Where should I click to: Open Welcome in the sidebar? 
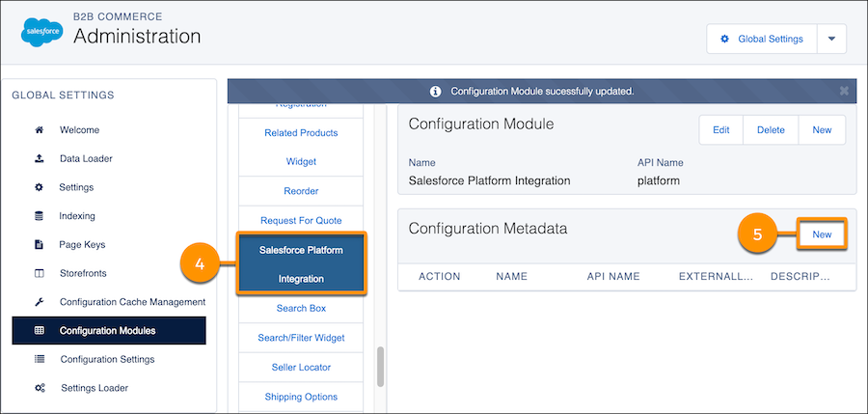(x=80, y=129)
